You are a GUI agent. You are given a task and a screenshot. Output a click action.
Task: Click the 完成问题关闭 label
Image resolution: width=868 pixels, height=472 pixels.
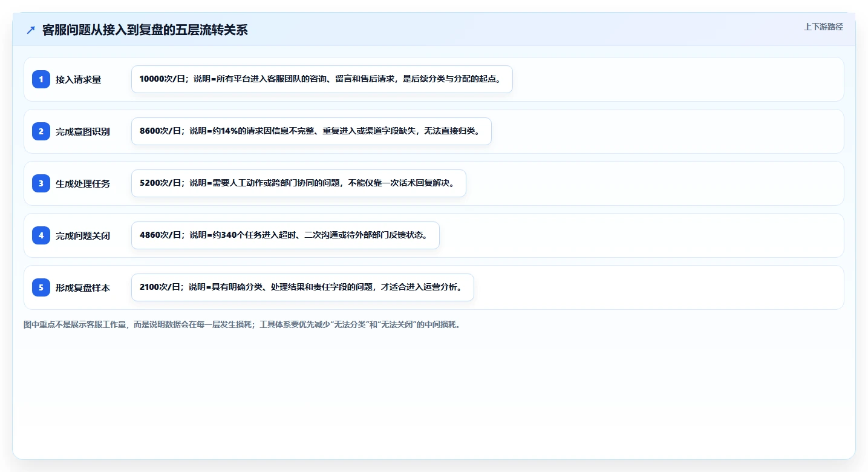[x=83, y=235]
